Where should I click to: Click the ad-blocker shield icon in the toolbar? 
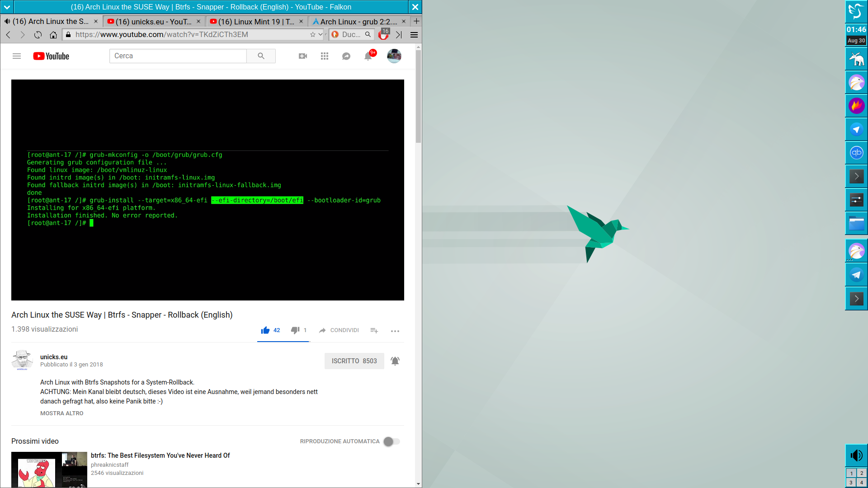click(383, 34)
